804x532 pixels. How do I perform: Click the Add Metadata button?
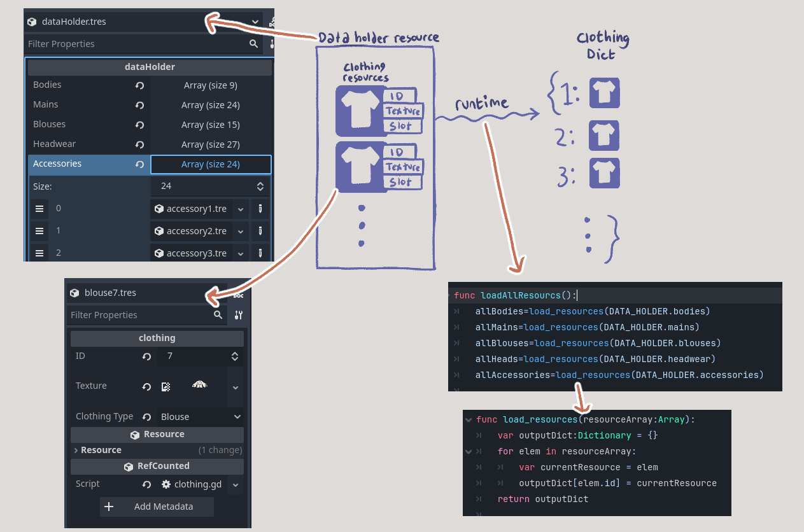(157, 507)
